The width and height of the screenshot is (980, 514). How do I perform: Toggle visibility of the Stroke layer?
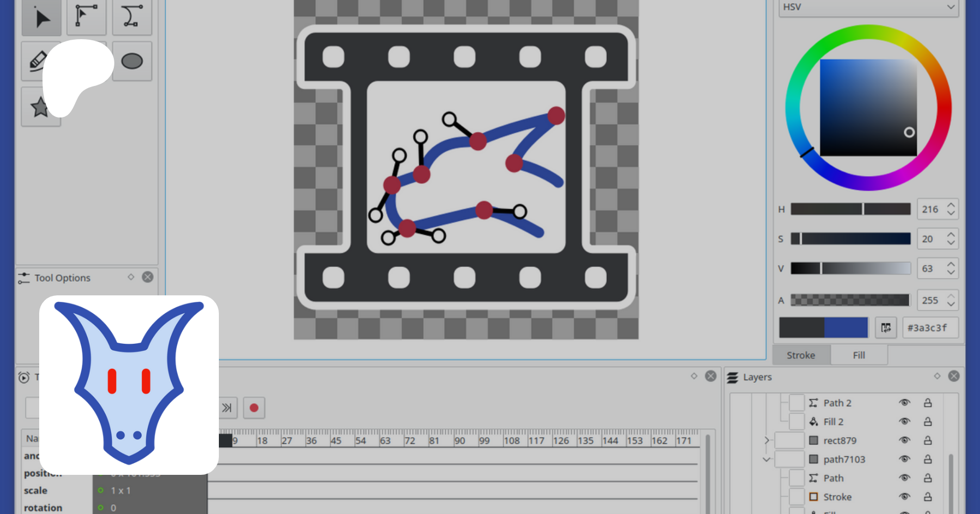click(x=904, y=497)
